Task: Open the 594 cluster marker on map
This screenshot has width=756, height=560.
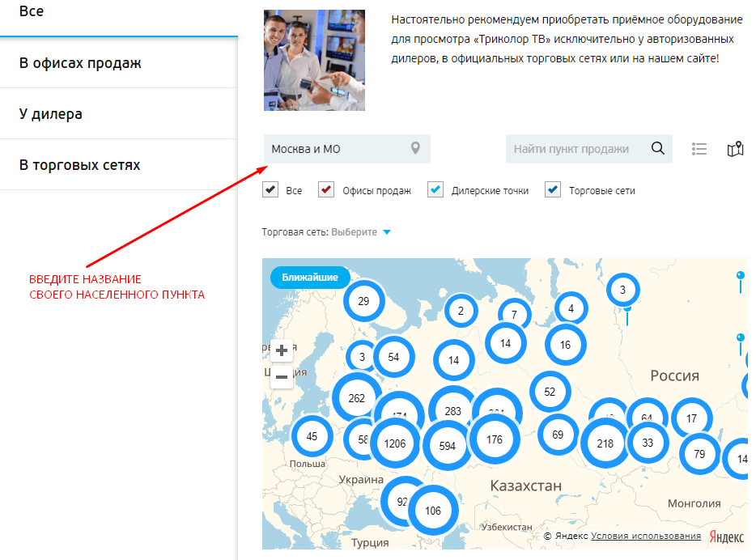Action: [x=447, y=445]
